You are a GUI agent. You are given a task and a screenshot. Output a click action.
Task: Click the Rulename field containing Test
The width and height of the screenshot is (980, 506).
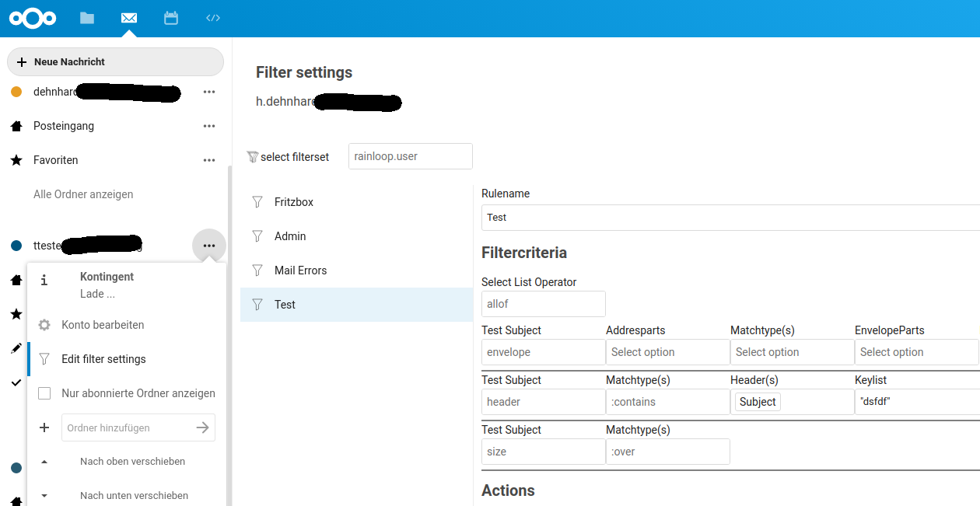click(x=730, y=218)
